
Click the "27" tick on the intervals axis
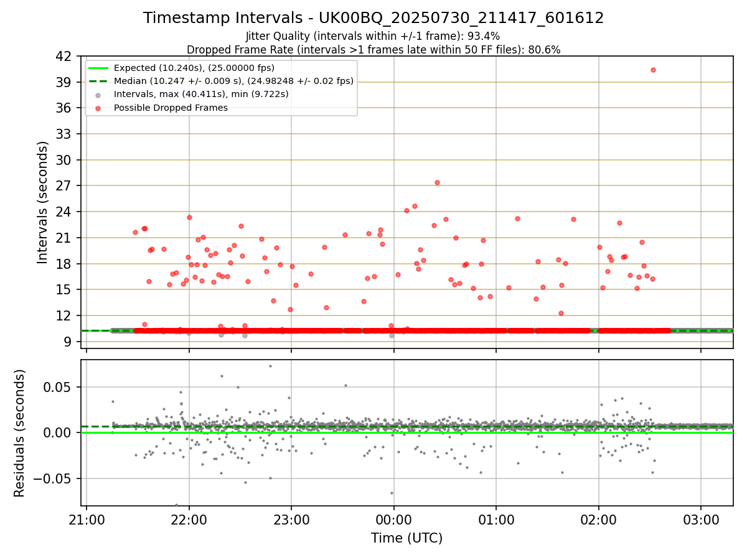(x=63, y=185)
